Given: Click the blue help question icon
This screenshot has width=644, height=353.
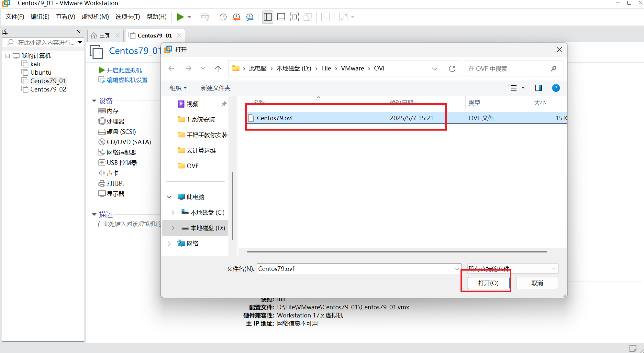Looking at the screenshot, I should click(556, 88).
